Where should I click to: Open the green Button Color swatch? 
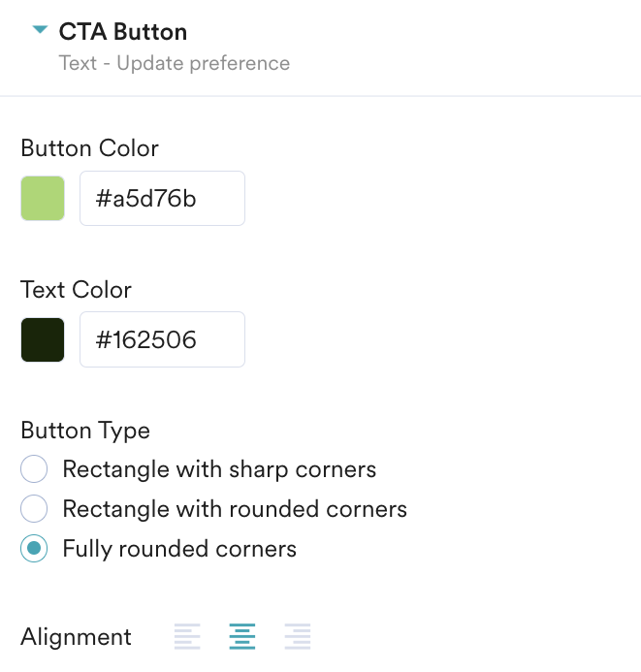(x=43, y=198)
